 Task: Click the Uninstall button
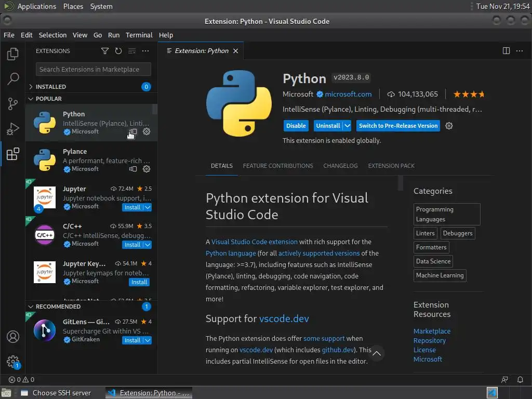pyautogui.click(x=328, y=126)
